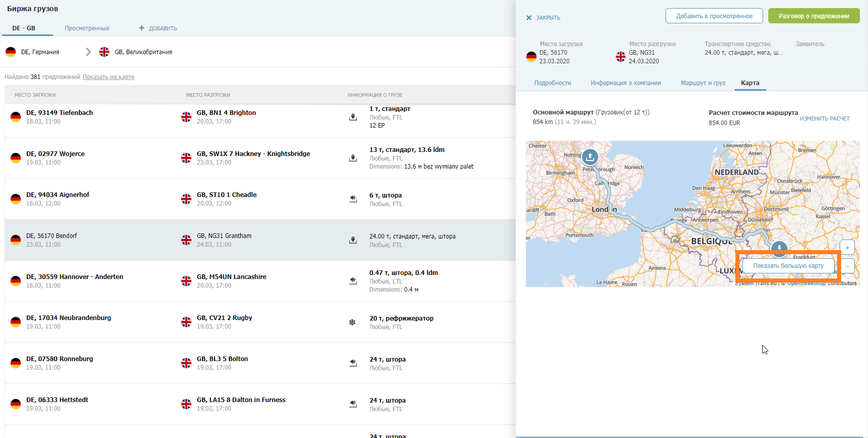The image size is (868, 438).
Task: Select the Карта tab
Action: tap(750, 83)
